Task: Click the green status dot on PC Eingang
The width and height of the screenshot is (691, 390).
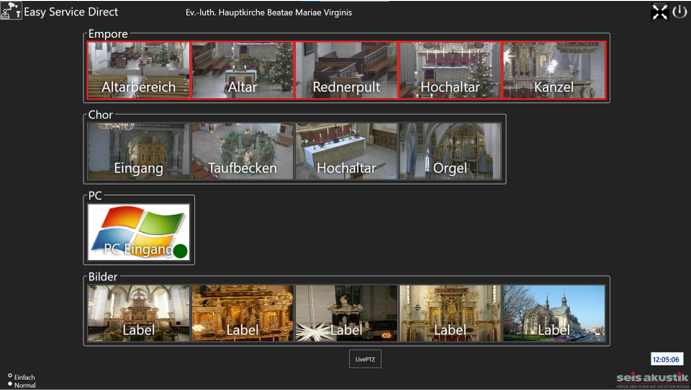Action: (x=180, y=251)
